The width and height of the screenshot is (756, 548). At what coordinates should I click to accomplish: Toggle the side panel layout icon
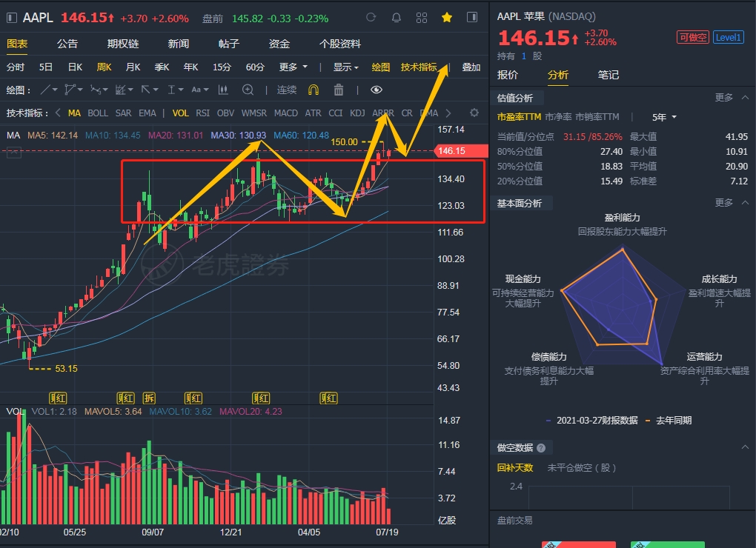tap(472, 17)
